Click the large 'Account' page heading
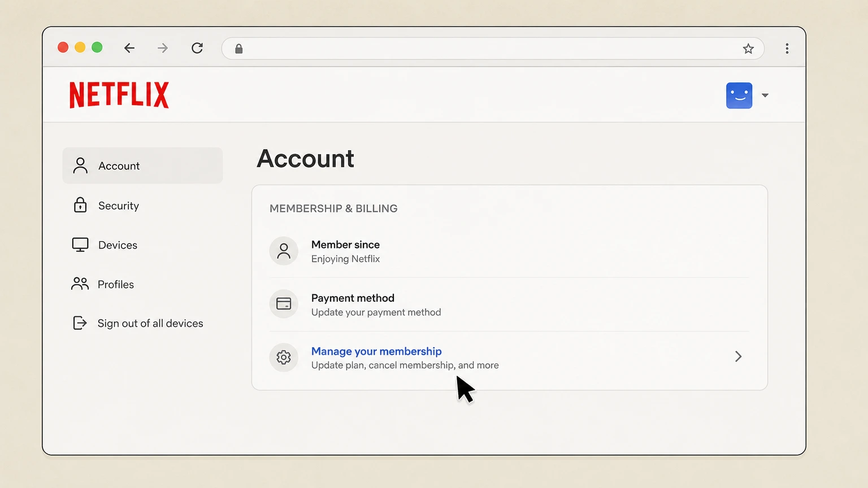868x488 pixels. click(x=306, y=159)
